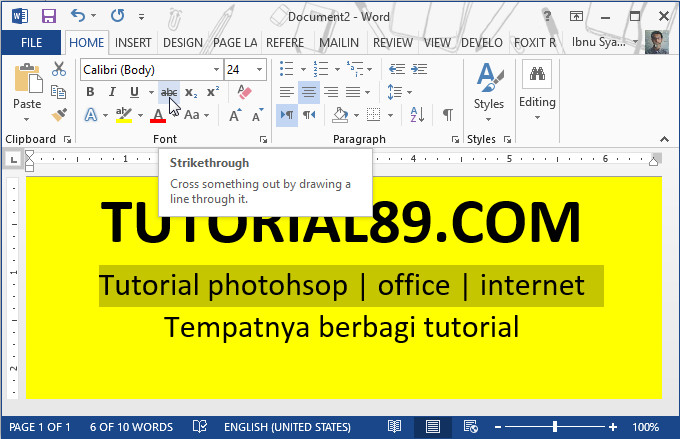Collapse the ribbon

tap(664, 139)
